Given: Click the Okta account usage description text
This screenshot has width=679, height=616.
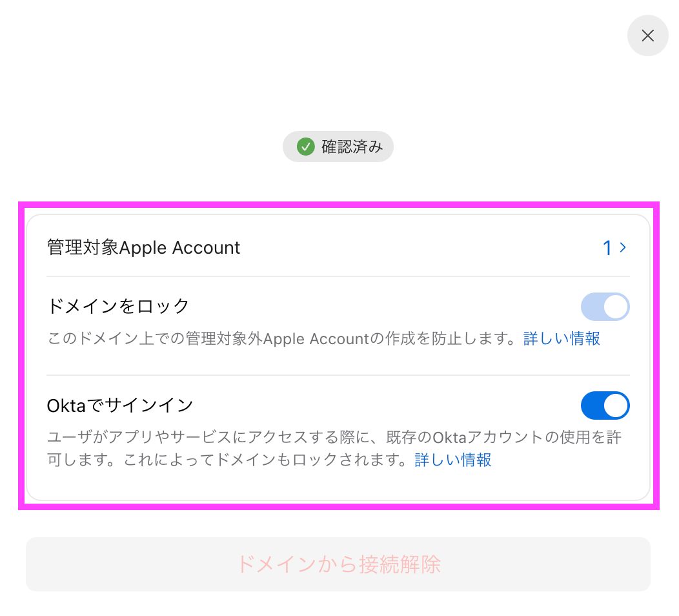Looking at the screenshot, I should [x=334, y=448].
